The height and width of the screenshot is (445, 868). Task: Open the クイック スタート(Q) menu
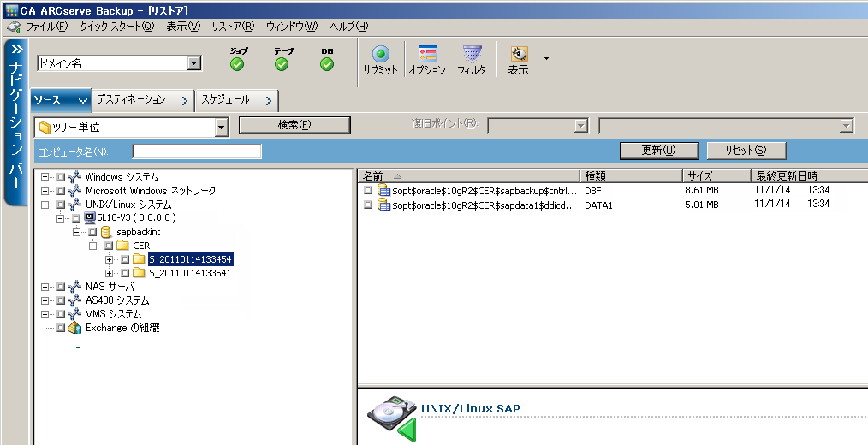[116, 26]
